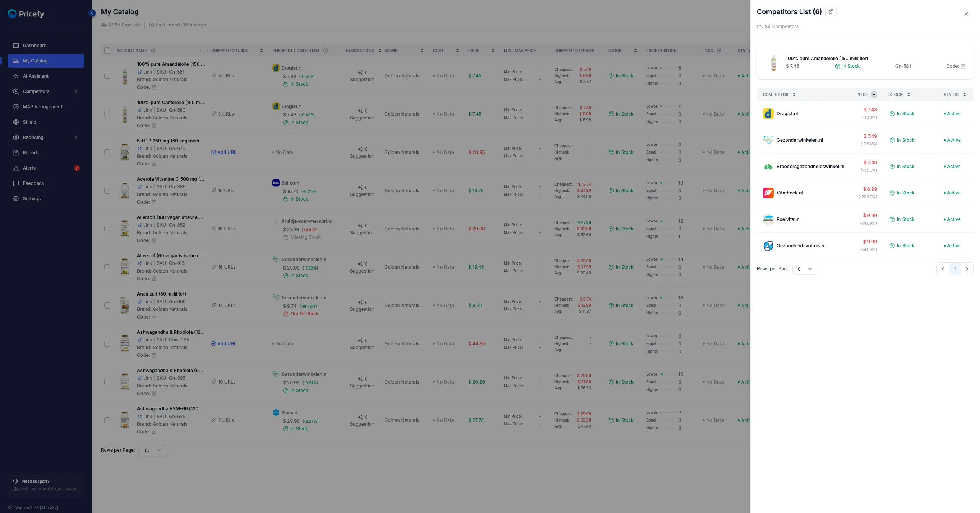The width and height of the screenshot is (980, 513).
Task: Open Feedback page in sidebar
Action: click(46, 183)
